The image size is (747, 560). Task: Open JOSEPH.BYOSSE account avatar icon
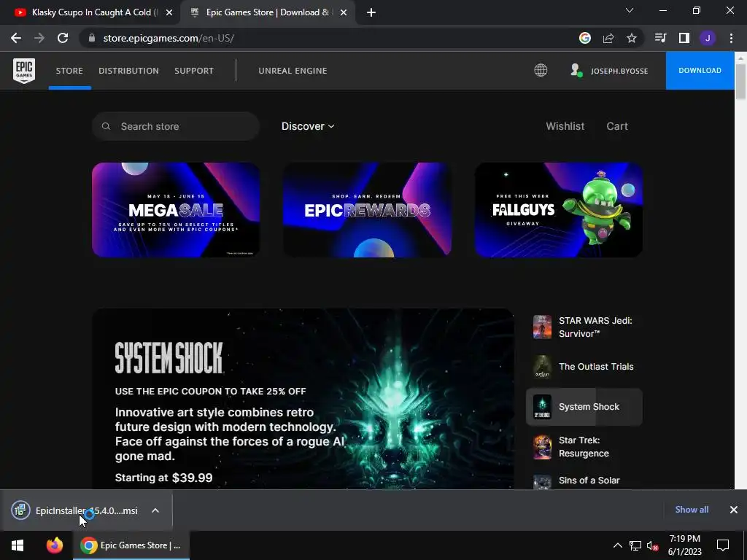[x=576, y=71]
